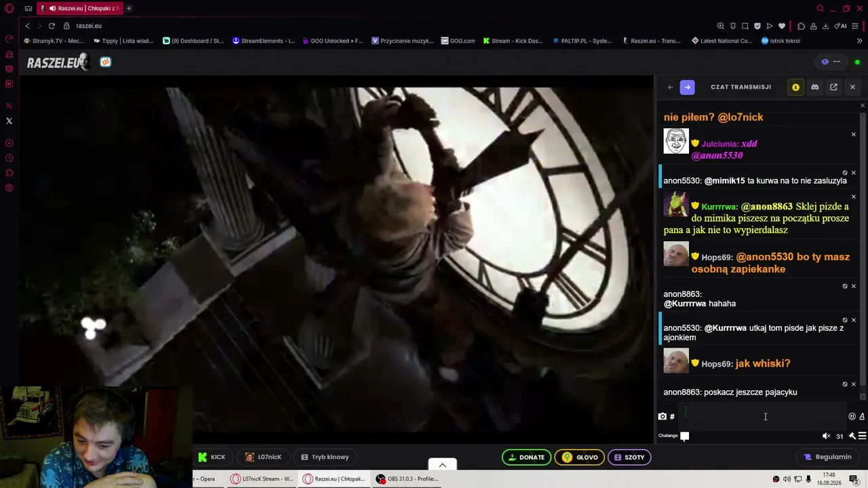Click the orange icon next to Raszei logo
Screen dimensions: 868x488
[x=105, y=62]
